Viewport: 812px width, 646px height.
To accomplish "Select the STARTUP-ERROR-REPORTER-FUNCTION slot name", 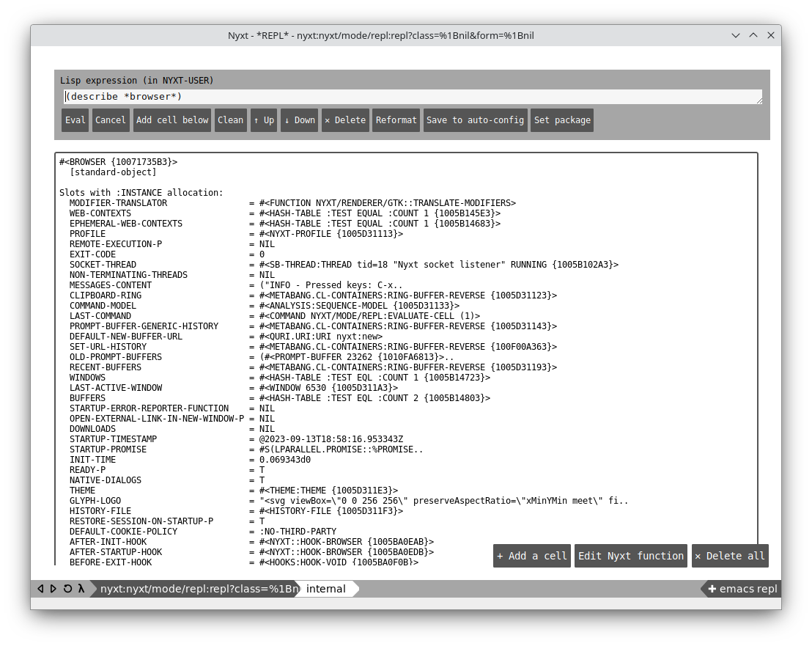I will pyautogui.click(x=150, y=408).
